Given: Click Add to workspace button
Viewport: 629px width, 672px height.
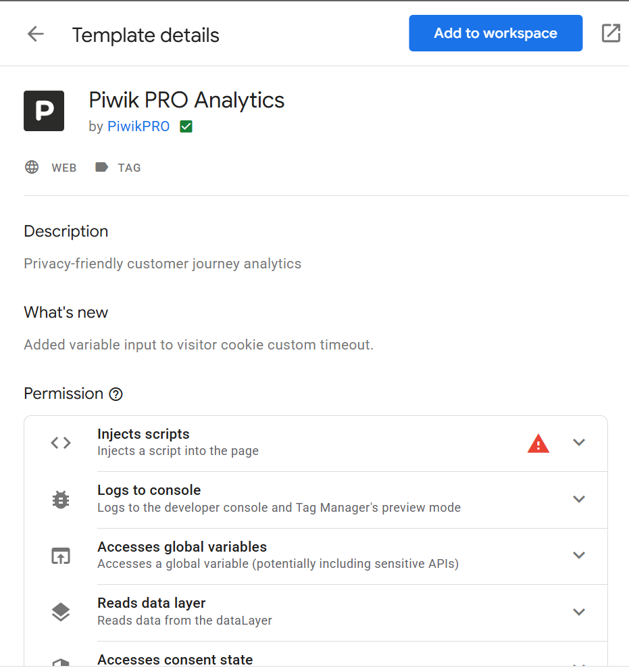Looking at the screenshot, I should pyautogui.click(x=495, y=33).
